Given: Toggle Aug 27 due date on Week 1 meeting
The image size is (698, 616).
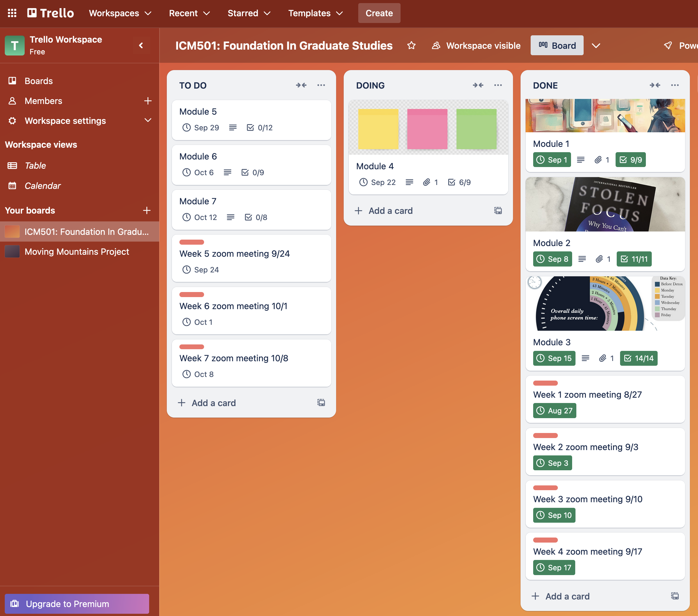Looking at the screenshot, I should click(554, 411).
